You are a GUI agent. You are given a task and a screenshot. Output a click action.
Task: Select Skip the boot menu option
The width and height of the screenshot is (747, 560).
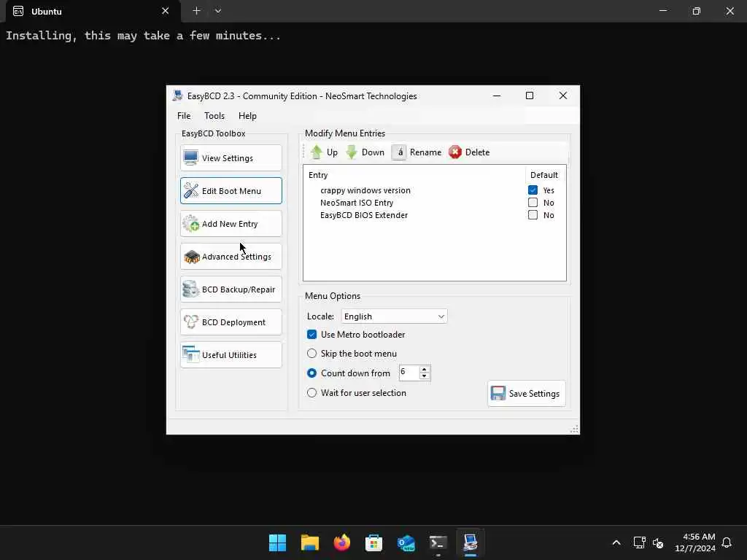pyautogui.click(x=311, y=354)
